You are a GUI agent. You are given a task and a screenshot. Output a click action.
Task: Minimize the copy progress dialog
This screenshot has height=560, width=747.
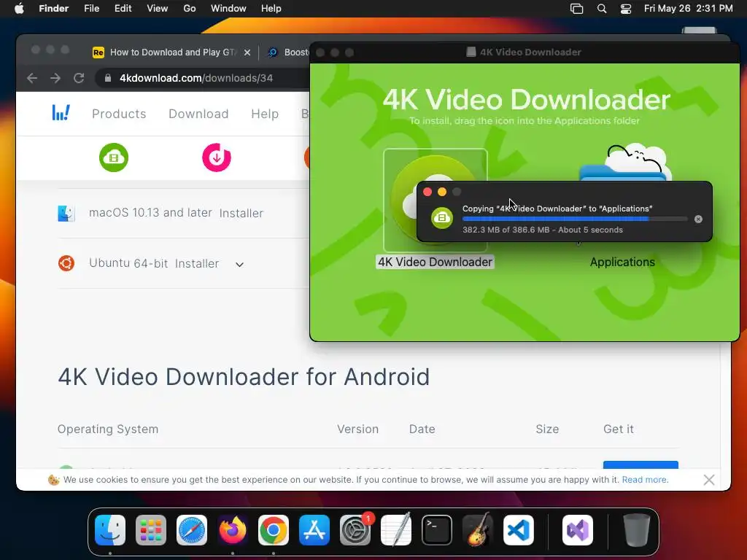[441, 192]
